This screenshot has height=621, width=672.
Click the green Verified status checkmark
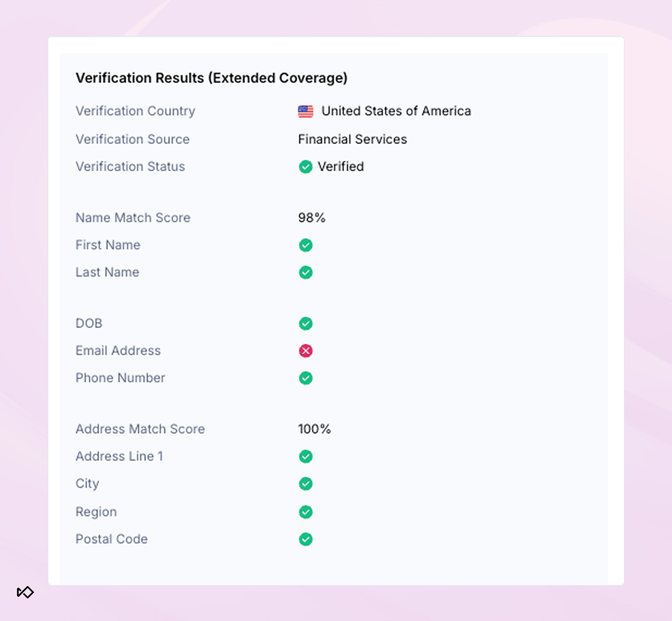point(306,167)
